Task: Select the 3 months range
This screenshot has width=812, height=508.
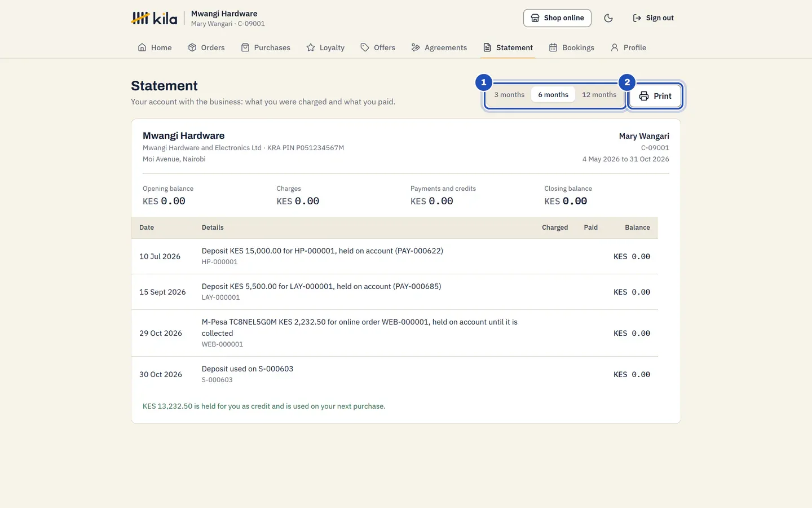Action: pos(509,95)
